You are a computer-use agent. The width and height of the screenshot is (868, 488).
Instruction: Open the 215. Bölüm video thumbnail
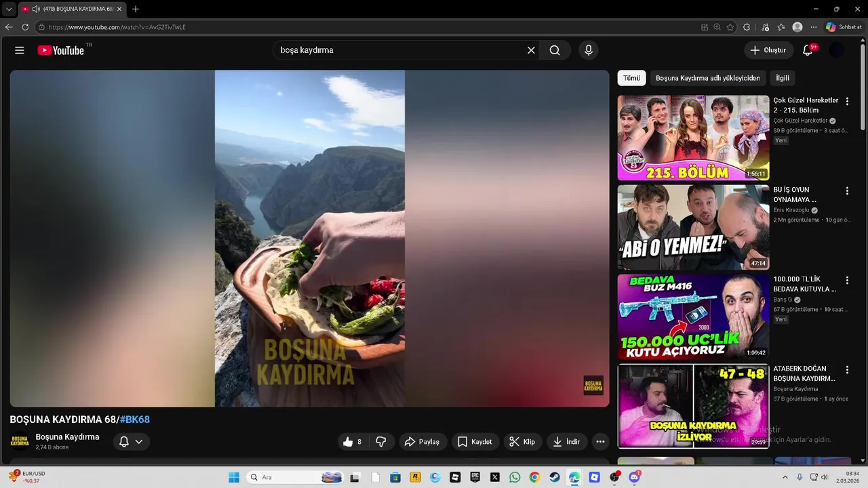tap(693, 138)
